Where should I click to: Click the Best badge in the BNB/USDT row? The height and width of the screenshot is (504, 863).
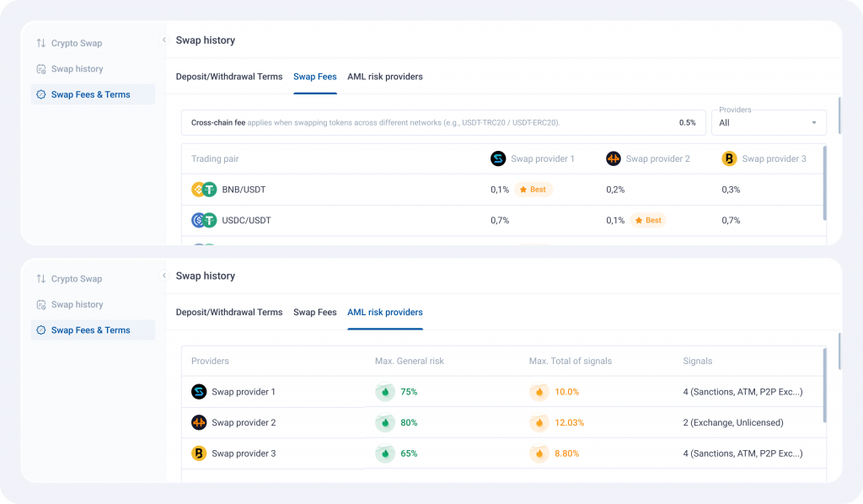coord(533,190)
